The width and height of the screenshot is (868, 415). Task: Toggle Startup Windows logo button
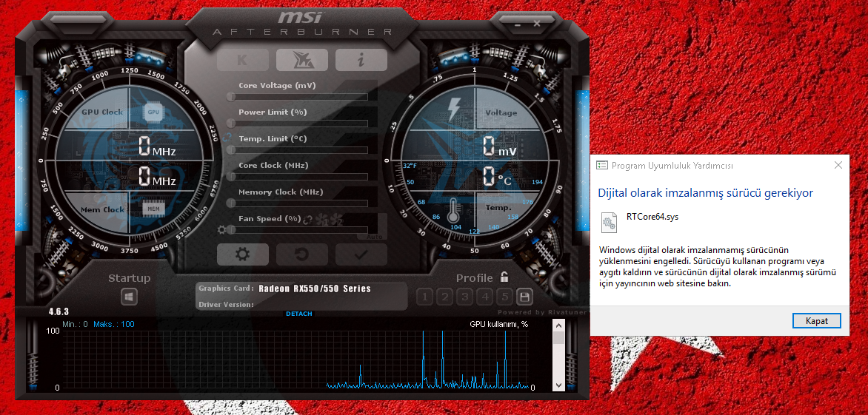[130, 297]
